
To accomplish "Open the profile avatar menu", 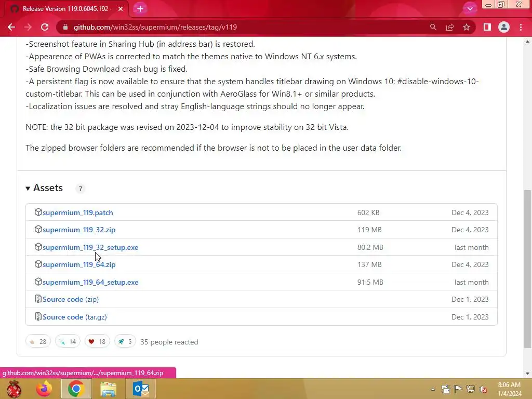I will (x=504, y=27).
